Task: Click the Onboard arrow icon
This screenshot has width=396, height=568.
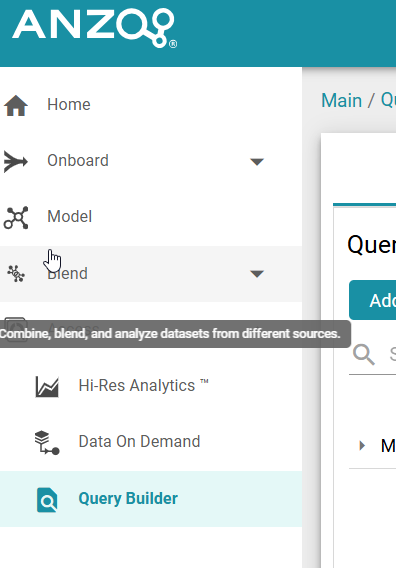Action: [x=16, y=162]
